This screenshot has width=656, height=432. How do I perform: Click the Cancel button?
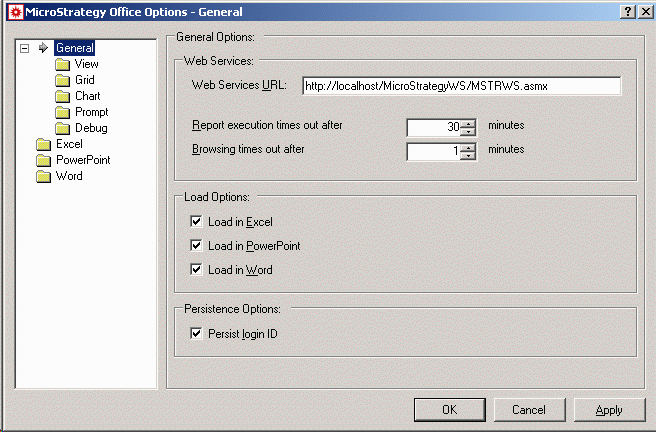pyautogui.click(x=529, y=409)
